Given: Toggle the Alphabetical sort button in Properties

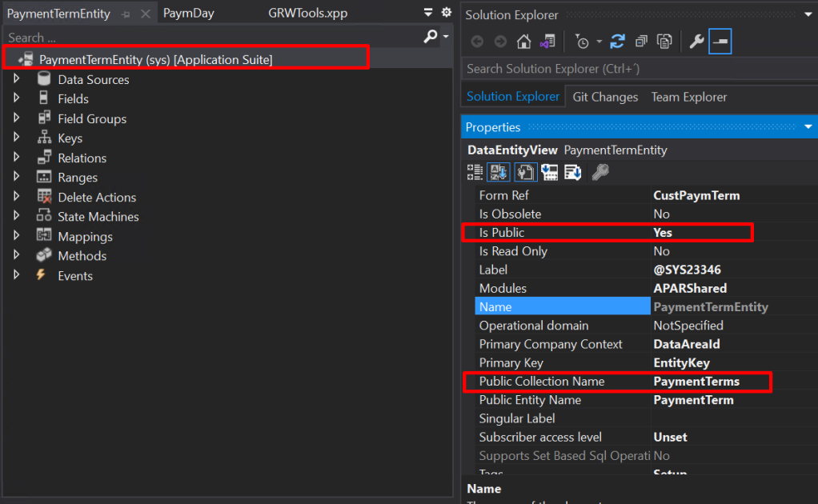Looking at the screenshot, I should point(499,172).
